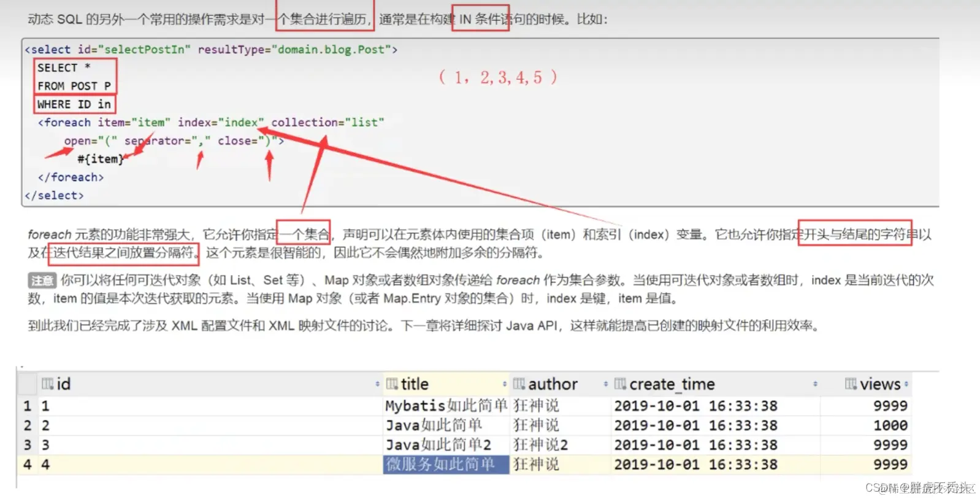Select the author cell '狂神说' in row 1
Screen dimensions: 980x499
coord(561,406)
